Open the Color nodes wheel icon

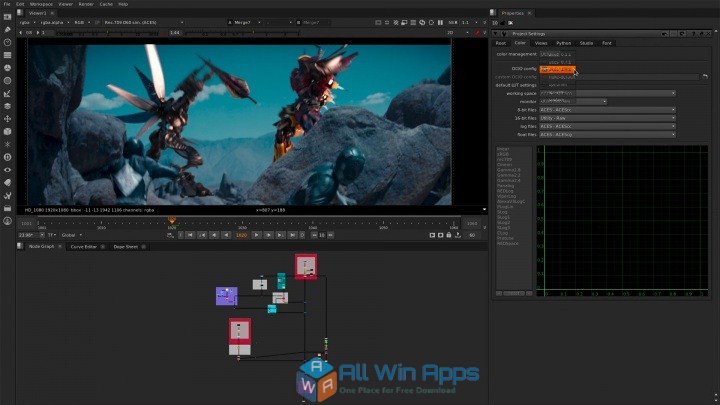tap(7, 68)
